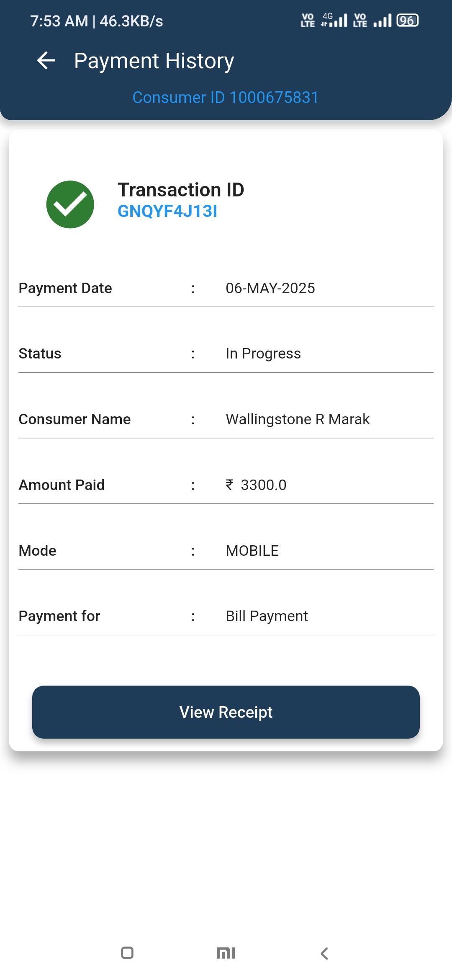Tap the Mi home navigation icon
This screenshot has height=980, width=452.
click(226, 953)
